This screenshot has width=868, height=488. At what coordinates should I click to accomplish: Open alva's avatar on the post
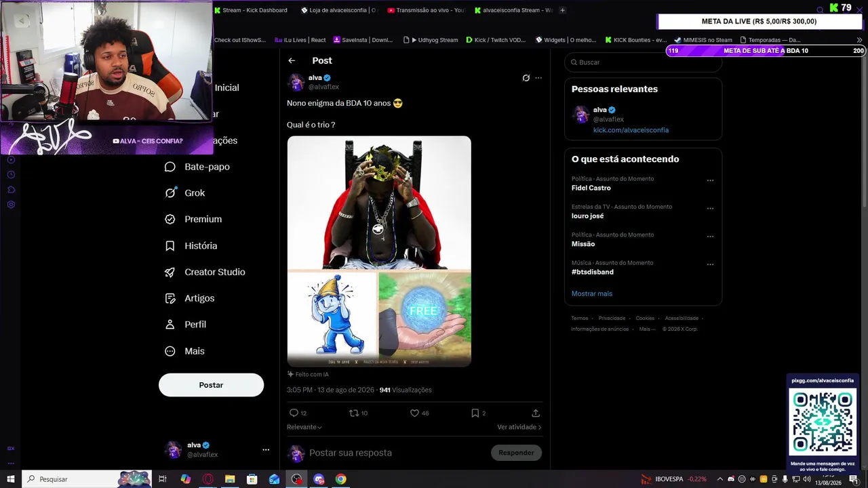(296, 82)
